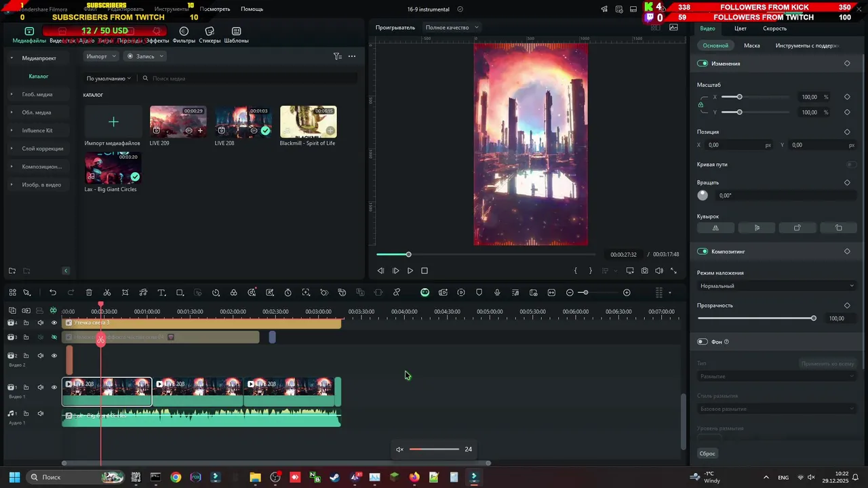Hide Видео 1 track eye icon
The image size is (868, 488).
54,388
